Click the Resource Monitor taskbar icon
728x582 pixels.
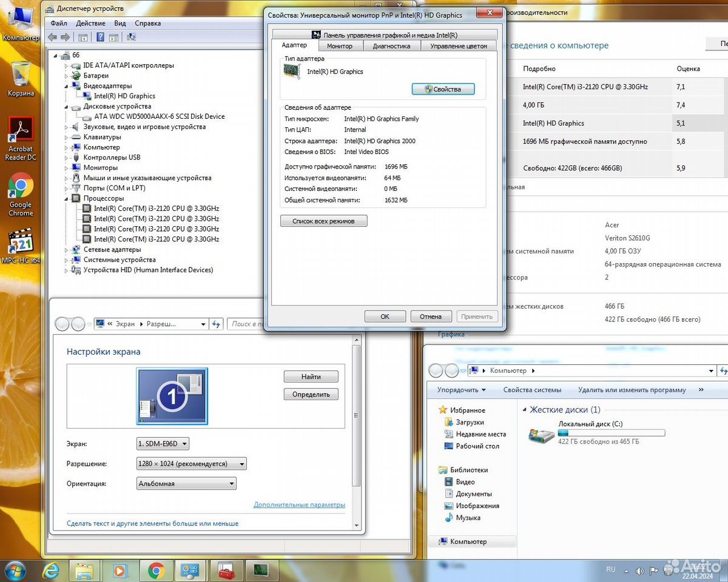pos(261,570)
